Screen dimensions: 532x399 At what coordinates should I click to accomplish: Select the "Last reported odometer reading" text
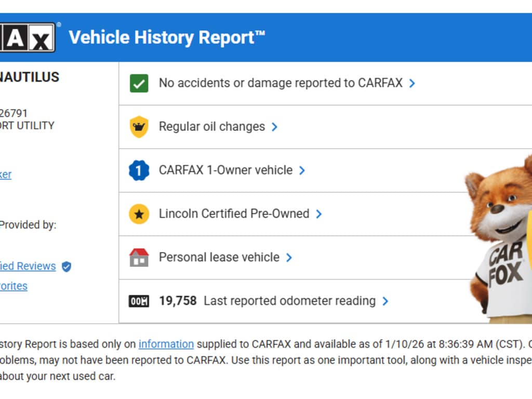289,301
